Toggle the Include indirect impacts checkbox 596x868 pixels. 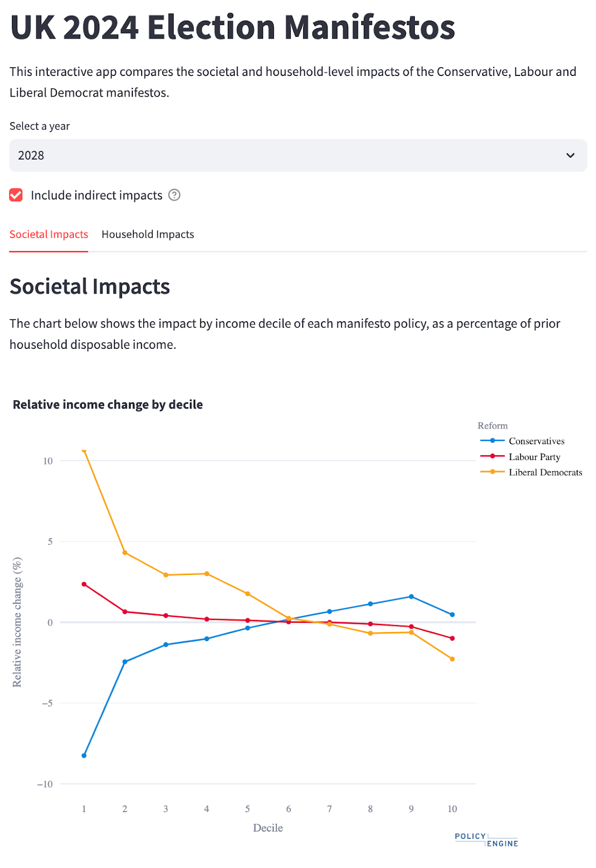point(16,195)
